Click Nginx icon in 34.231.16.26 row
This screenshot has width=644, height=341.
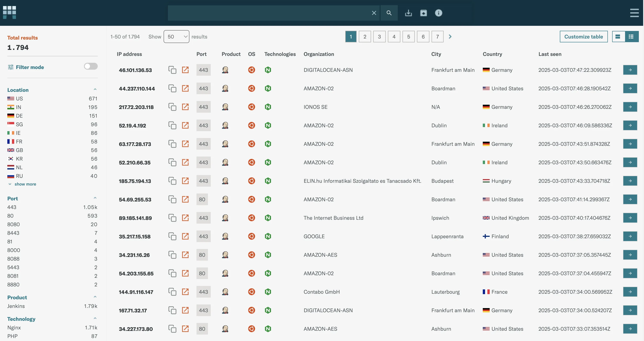point(268,255)
